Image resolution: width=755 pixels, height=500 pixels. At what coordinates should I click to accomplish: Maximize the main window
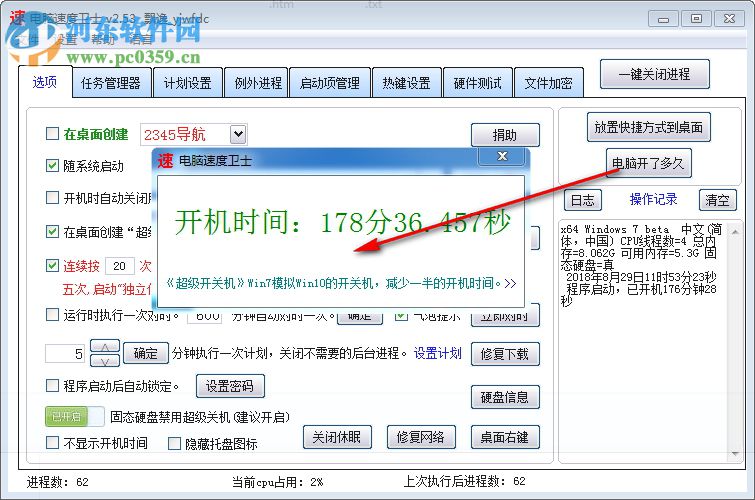point(696,19)
